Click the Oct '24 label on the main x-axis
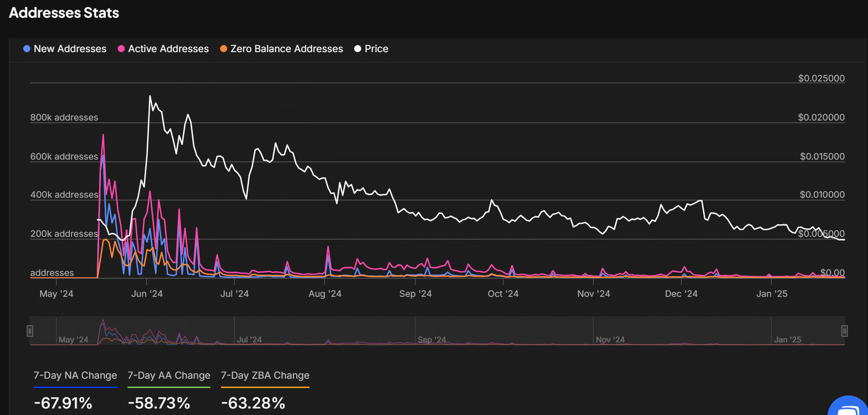 coord(503,294)
